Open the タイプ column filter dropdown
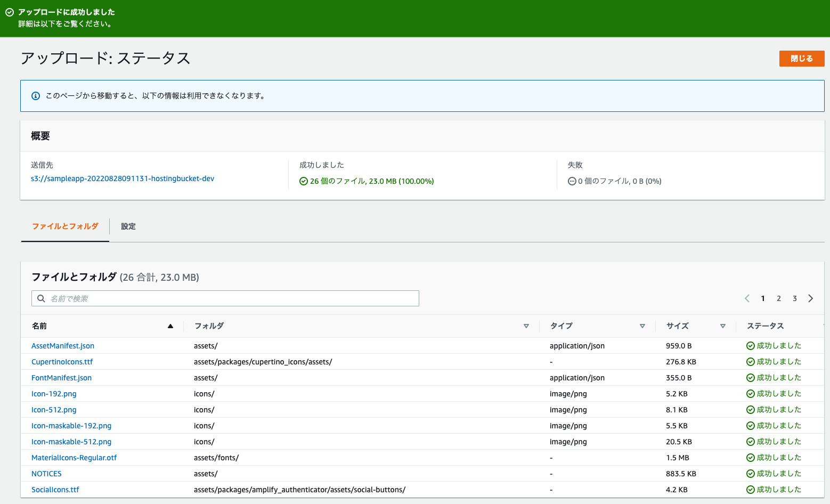 (x=642, y=326)
